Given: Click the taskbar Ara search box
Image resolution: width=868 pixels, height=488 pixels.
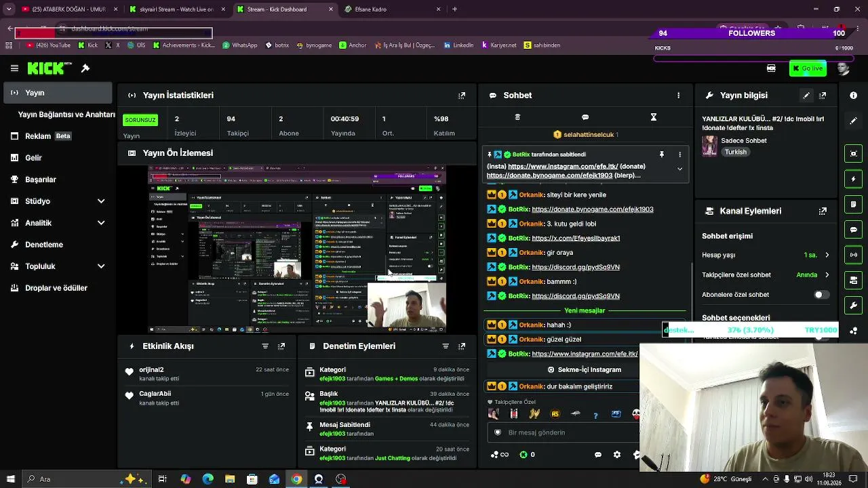Looking at the screenshot, I should coord(88,479).
